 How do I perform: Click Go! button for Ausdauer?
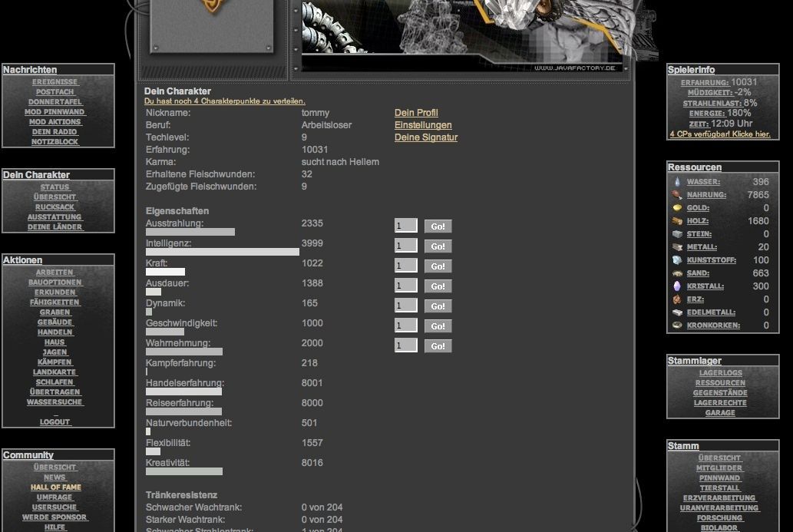[438, 286]
